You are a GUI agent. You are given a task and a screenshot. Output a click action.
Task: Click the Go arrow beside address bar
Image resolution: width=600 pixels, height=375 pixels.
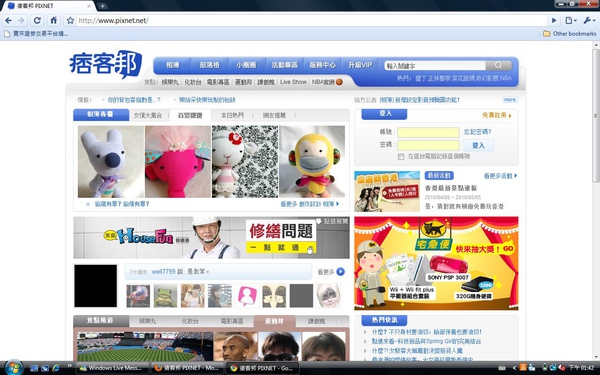tap(554, 20)
